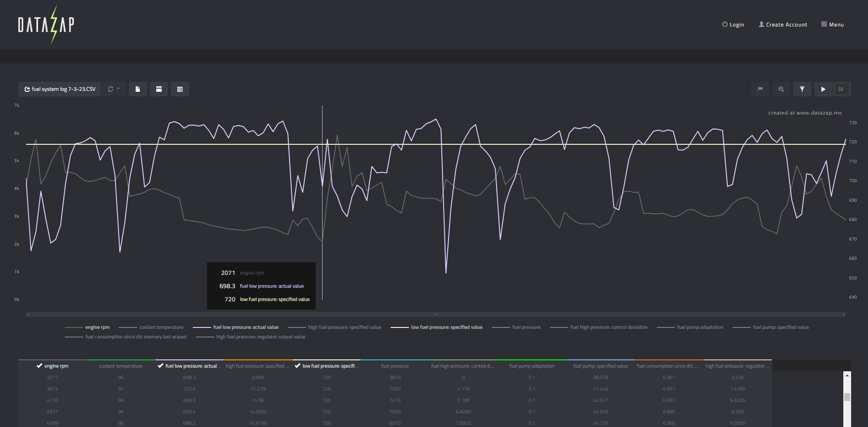Open the filter funnel tool
Viewport: 868px width, 427px height.
tap(802, 89)
